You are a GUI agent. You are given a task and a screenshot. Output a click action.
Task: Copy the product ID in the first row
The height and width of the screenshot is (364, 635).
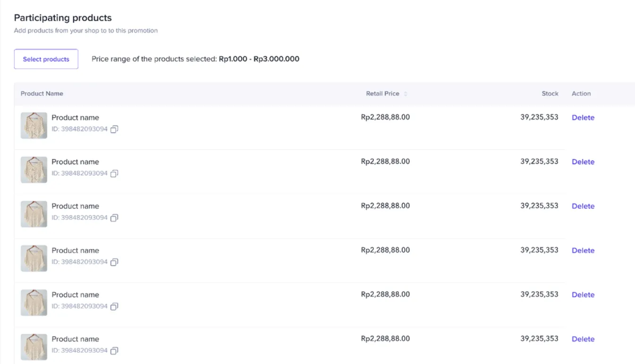114,129
